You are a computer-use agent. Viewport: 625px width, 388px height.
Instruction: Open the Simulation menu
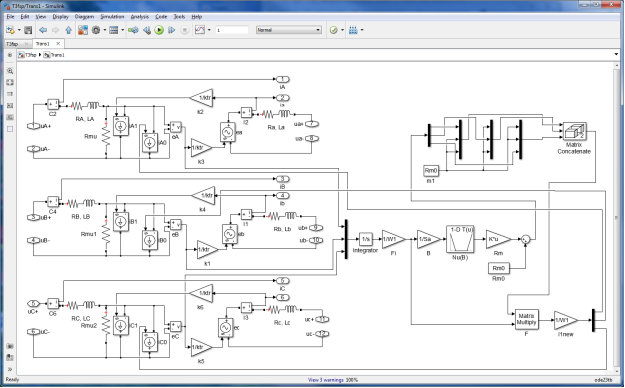coord(112,17)
